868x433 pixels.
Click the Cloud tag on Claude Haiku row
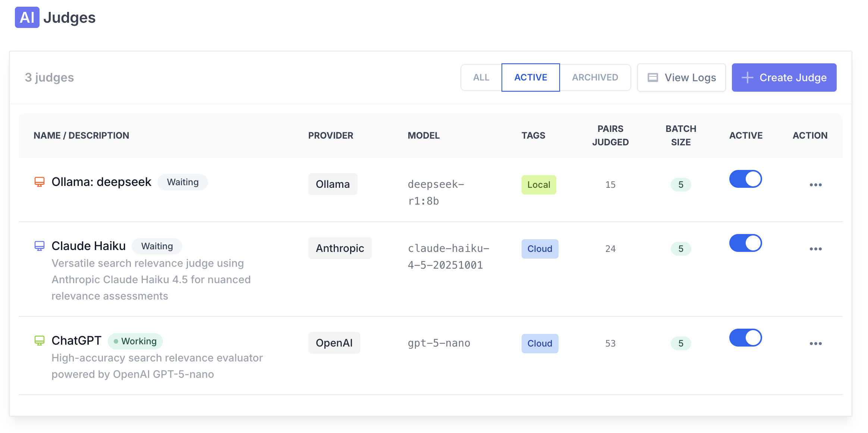[x=540, y=249]
